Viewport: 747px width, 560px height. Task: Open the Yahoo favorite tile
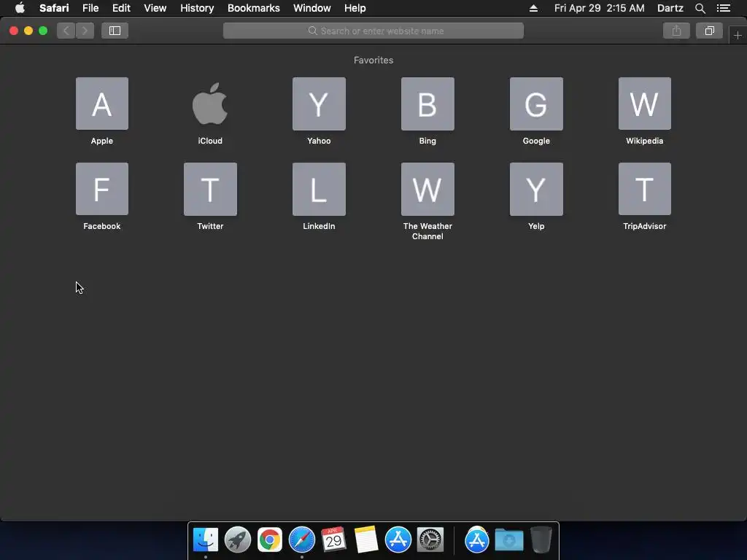[x=319, y=104]
